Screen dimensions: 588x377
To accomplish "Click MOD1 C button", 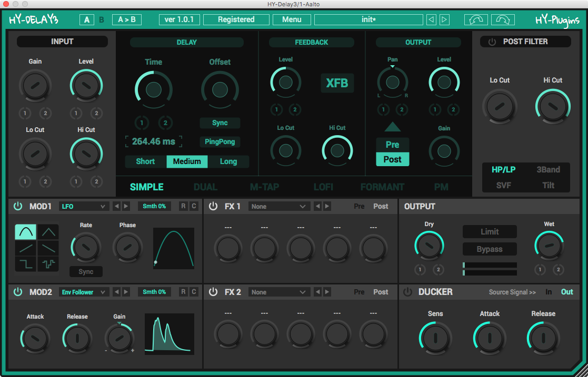I will (x=194, y=206).
